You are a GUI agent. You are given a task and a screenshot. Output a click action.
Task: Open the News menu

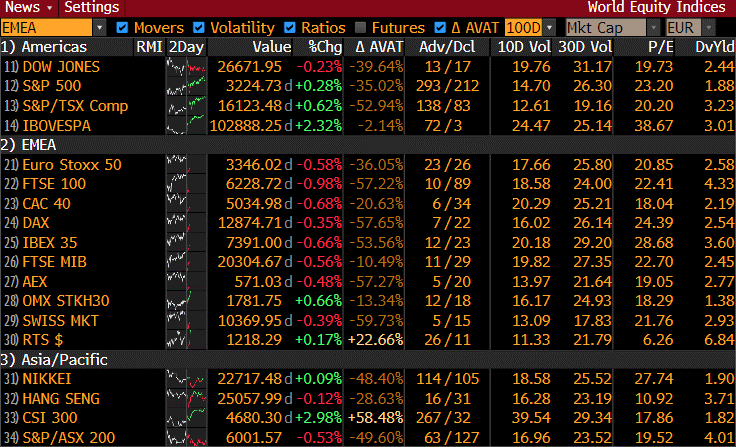(x=29, y=8)
